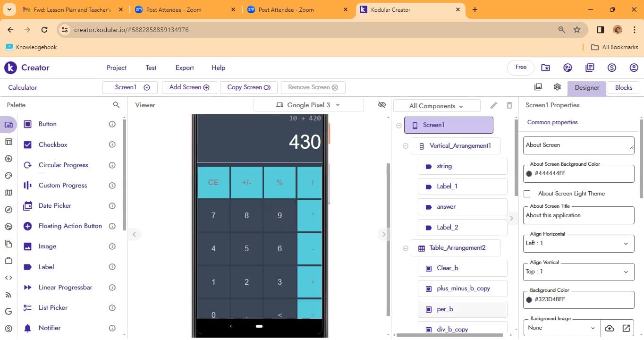Open project settings gear icon
This screenshot has height=340, width=644.
point(557,87)
